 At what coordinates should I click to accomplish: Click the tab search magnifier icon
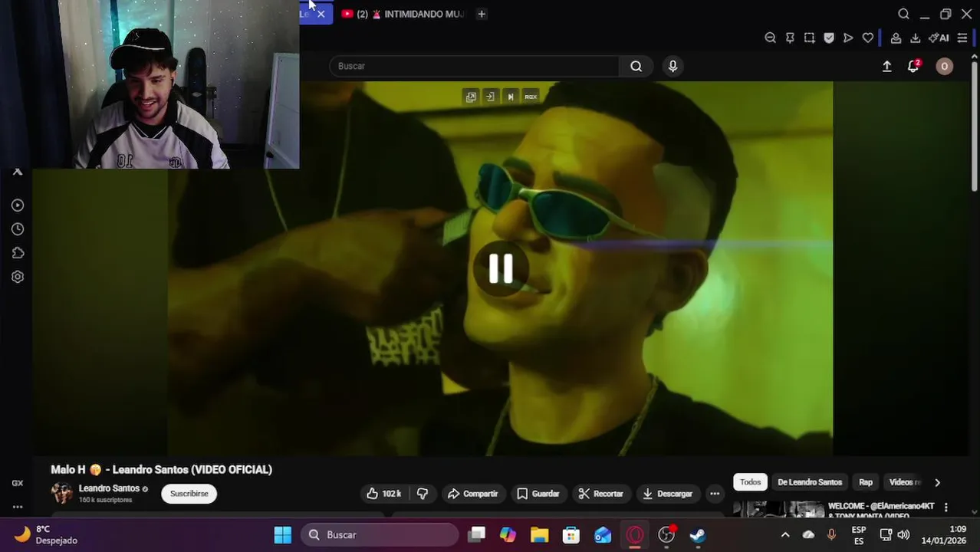point(903,14)
